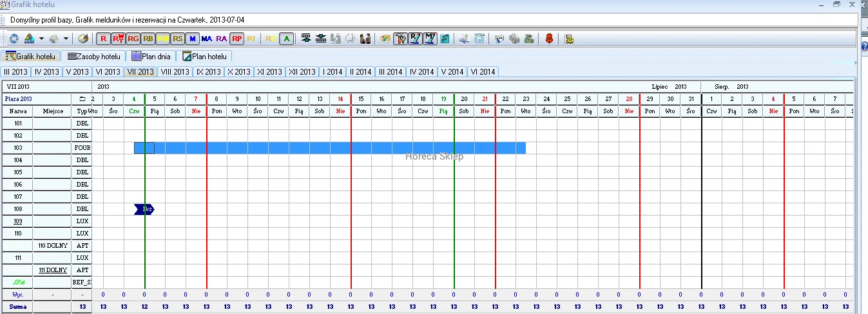Open the dropdown arrow beside the pyramid icon
The height and width of the screenshot is (314, 868).
[41, 39]
